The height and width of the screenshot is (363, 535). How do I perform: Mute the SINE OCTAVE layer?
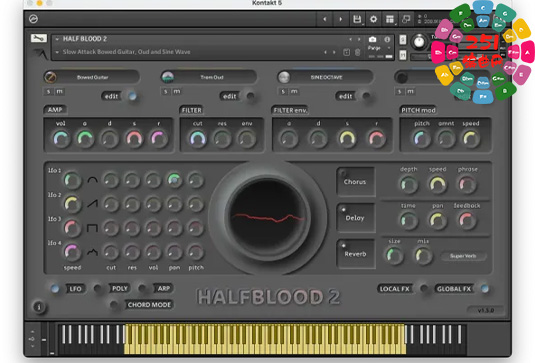pyautogui.click(x=294, y=91)
